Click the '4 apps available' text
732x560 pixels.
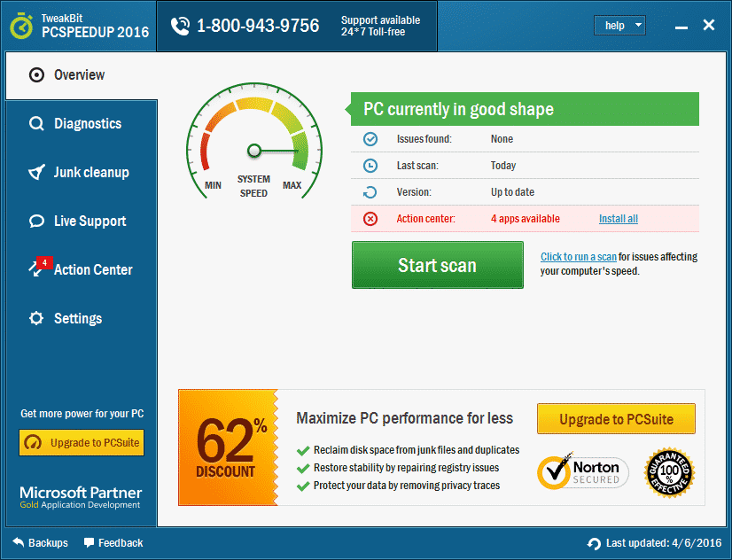[526, 219]
